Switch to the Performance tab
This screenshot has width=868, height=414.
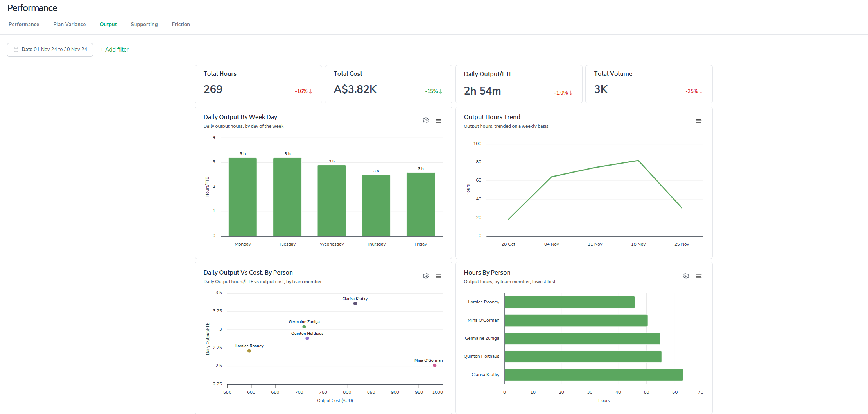(x=24, y=24)
